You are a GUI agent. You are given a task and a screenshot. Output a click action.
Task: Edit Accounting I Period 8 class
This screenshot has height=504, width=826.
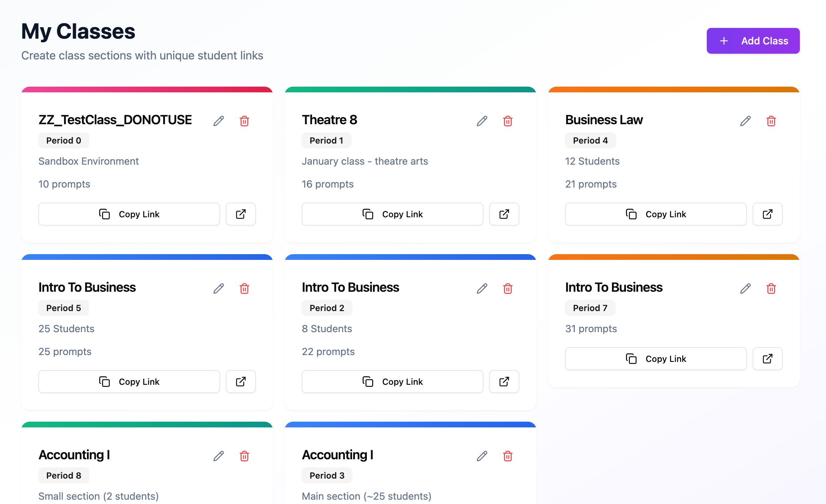click(x=219, y=456)
